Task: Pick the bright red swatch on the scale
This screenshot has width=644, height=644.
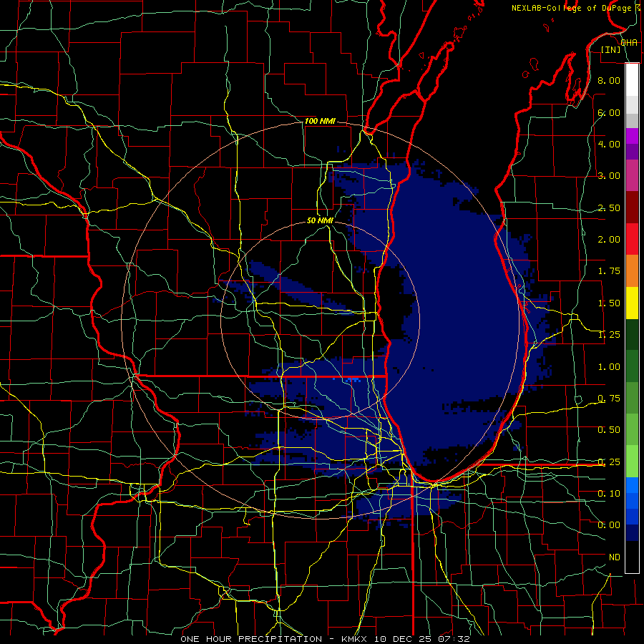Action: [632, 240]
